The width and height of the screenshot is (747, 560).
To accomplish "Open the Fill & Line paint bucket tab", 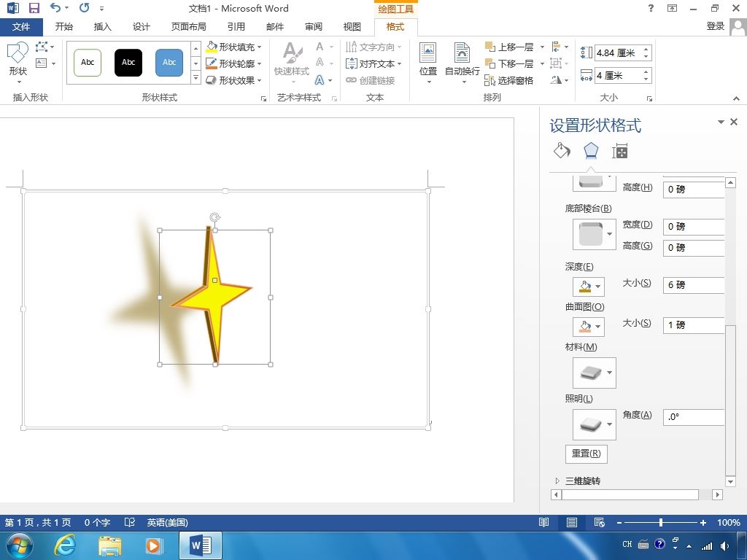I will point(561,151).
